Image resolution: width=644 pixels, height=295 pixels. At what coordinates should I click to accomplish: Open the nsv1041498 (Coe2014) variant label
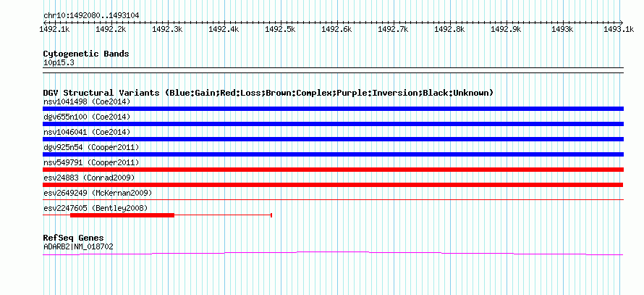coord(87,101)
